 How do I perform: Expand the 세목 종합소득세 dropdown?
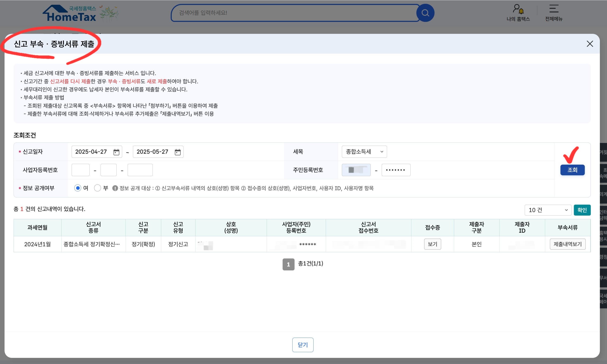[364, 152]
